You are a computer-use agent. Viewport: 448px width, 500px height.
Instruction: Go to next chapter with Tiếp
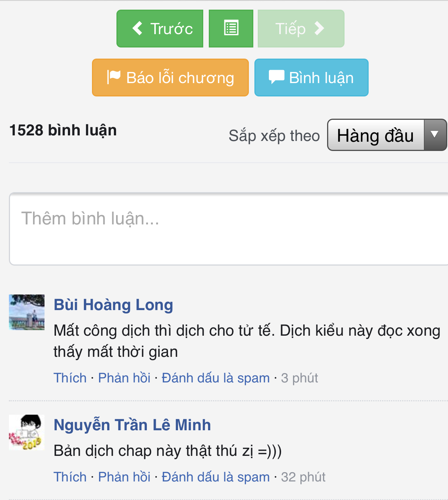301,29
